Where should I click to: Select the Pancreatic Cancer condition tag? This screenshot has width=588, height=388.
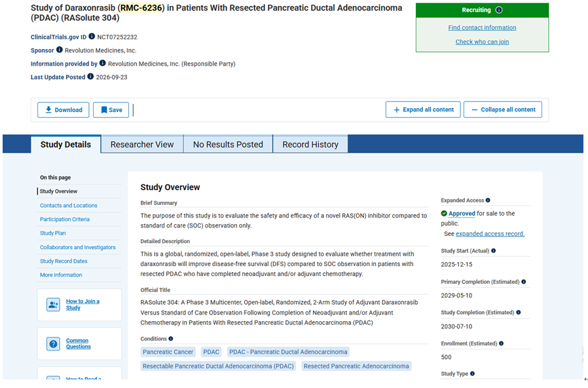[168, 352]
